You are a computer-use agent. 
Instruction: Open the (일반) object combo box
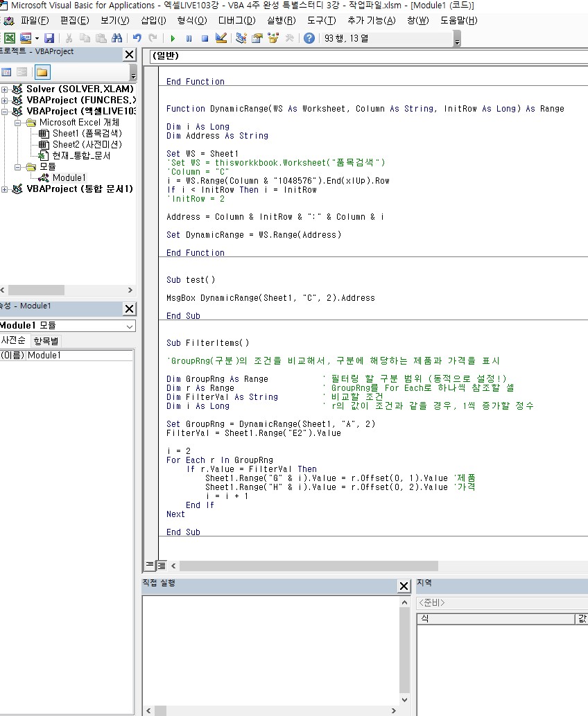coord(368,56)
